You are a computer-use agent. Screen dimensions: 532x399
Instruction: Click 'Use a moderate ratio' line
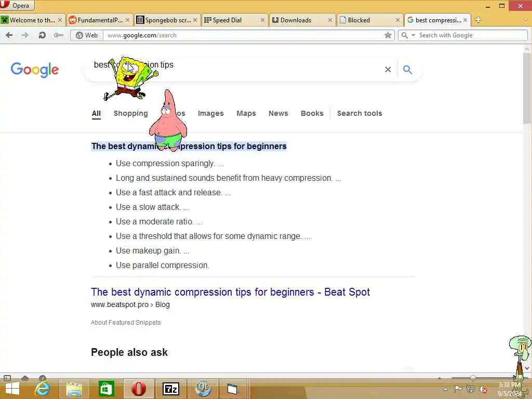coord(159,222)
